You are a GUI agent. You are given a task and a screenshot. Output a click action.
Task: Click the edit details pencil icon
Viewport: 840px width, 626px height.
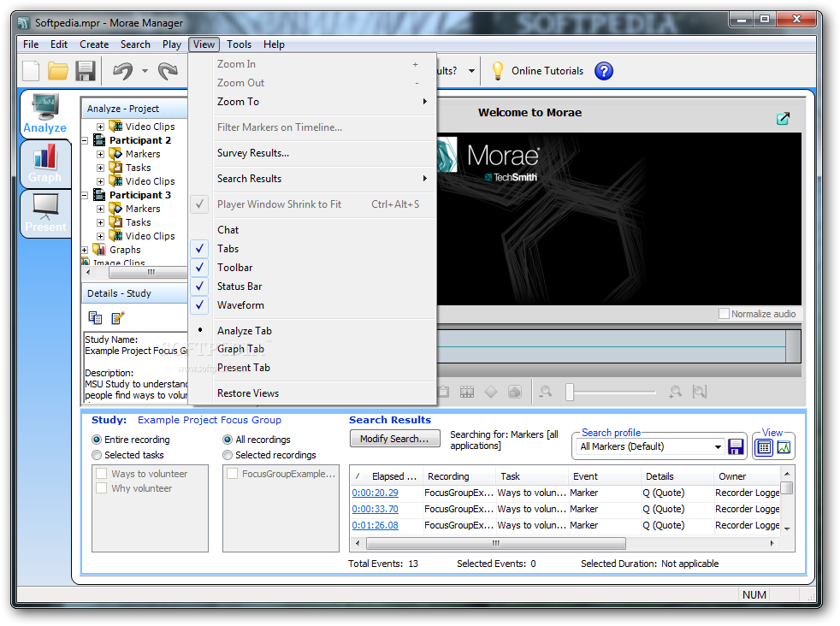click(117, 317)
